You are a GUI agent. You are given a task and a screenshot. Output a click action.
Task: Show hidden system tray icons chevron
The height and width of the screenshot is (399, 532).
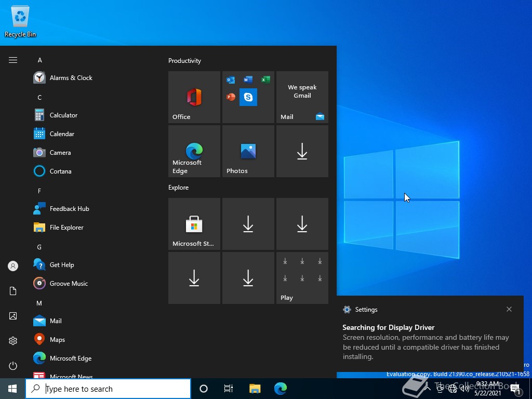point(428,389)
